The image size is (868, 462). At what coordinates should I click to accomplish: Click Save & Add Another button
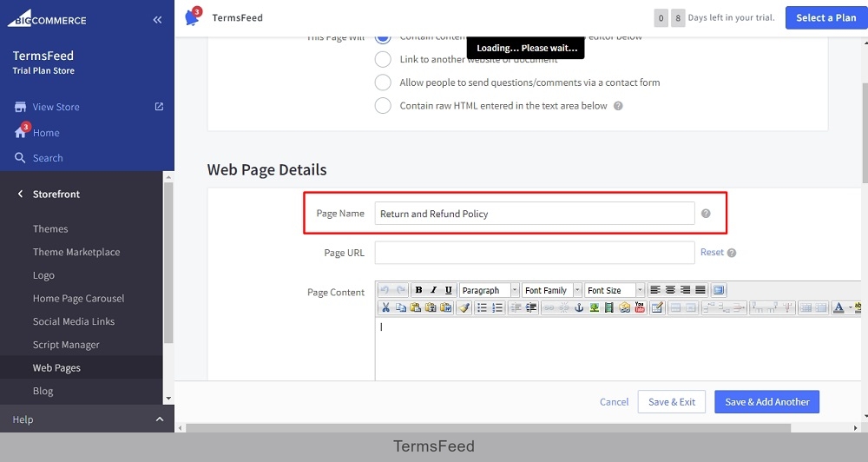(766, 401)
